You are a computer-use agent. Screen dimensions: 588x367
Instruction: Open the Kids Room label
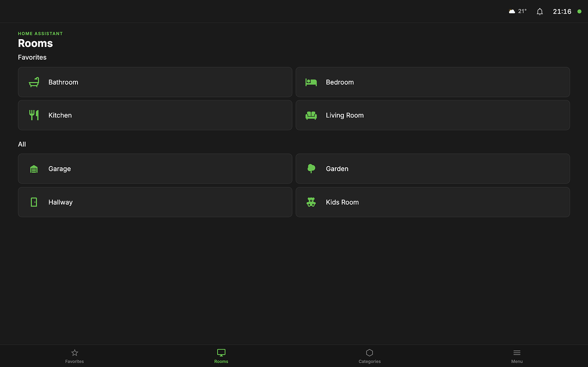click(x=342, y=202)
